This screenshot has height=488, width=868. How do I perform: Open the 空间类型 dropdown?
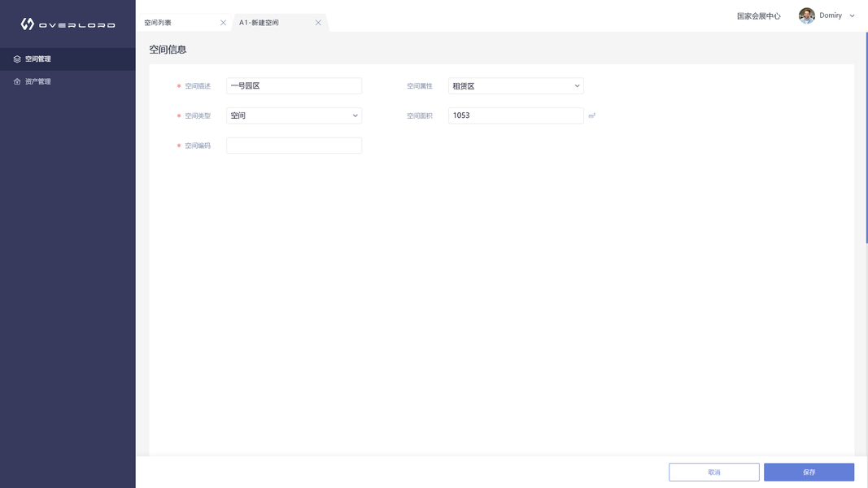294,115
